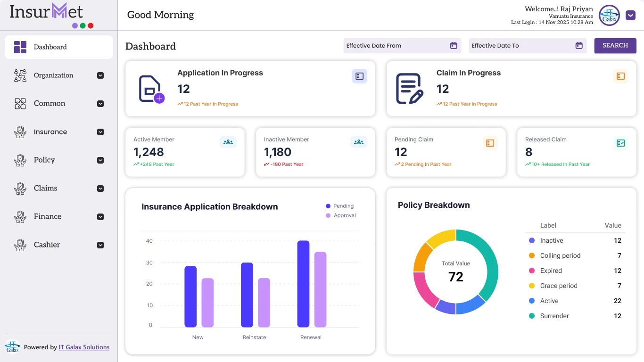Click the Total Value 72 donut center
The image size is (644, 362).
tap(456, 272)
